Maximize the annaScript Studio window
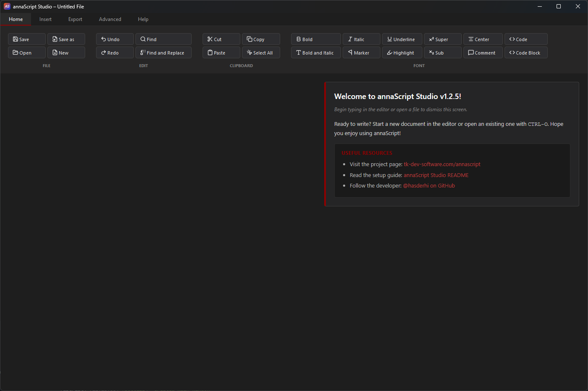 tap(559, 6)
